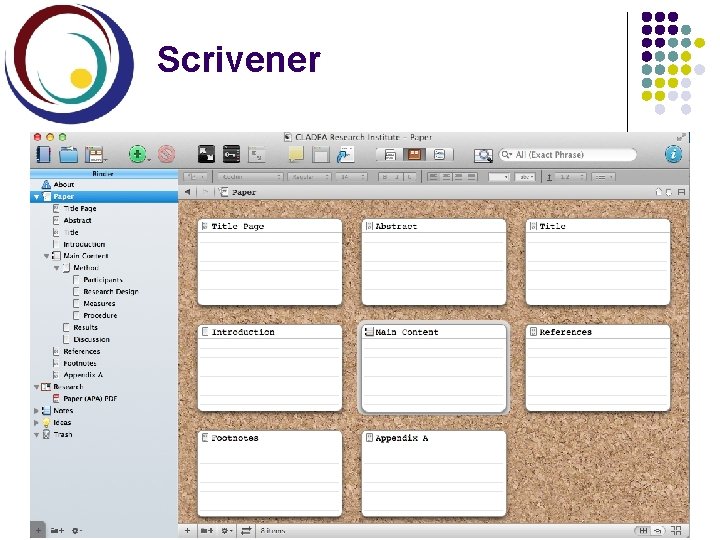Toggle Bold formatting button
Screen dimensions: 720x540
point(385,177)
